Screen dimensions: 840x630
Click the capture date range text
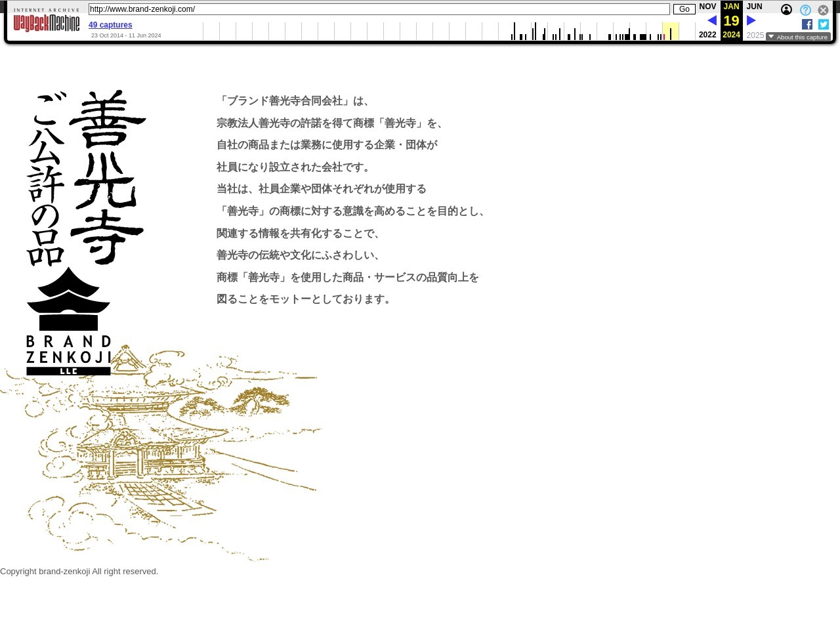[126, 35]
